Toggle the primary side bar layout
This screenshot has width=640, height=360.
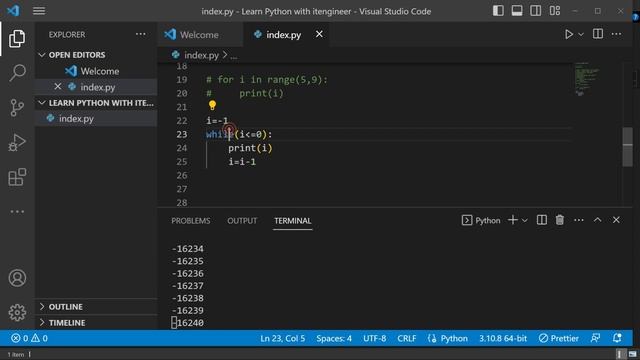pos(498,11)
